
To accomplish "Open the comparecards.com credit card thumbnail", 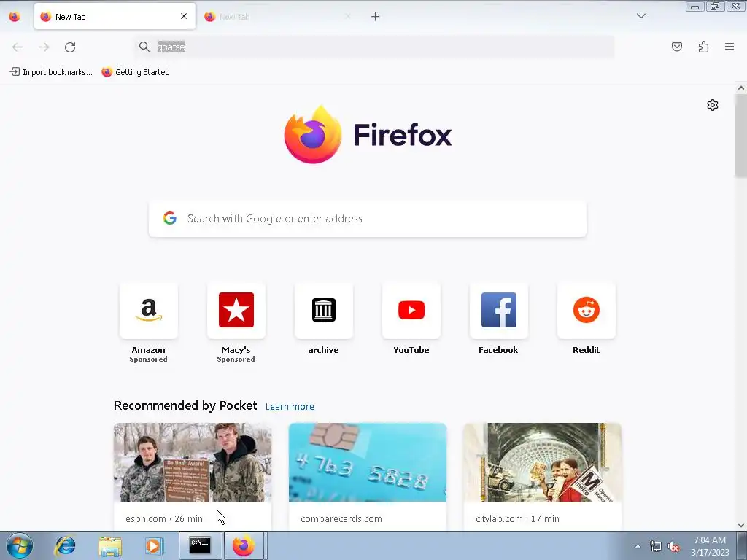I will click(368, 462).
